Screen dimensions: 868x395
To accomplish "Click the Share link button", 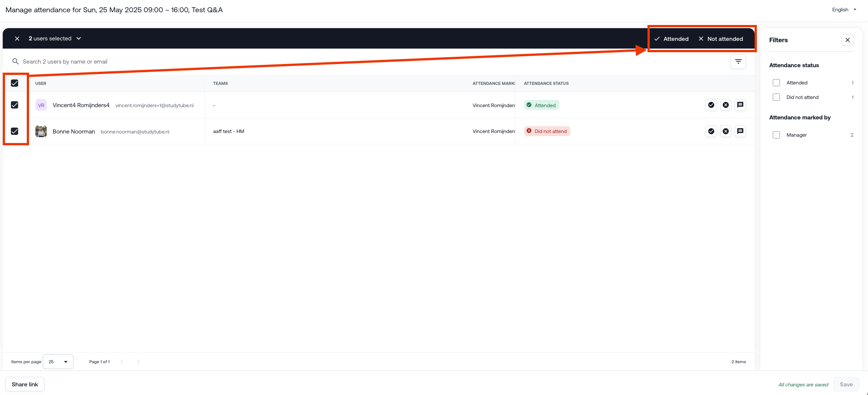I will 25,384.
